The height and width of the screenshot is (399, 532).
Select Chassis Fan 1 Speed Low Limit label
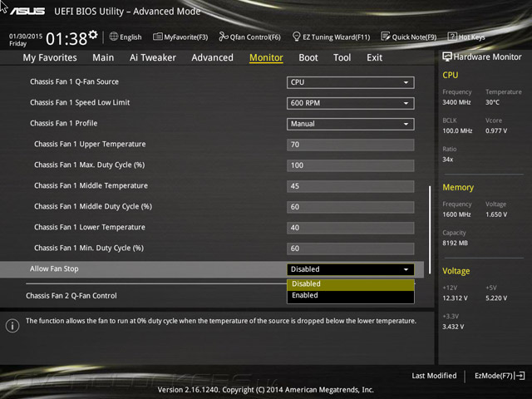80,102
